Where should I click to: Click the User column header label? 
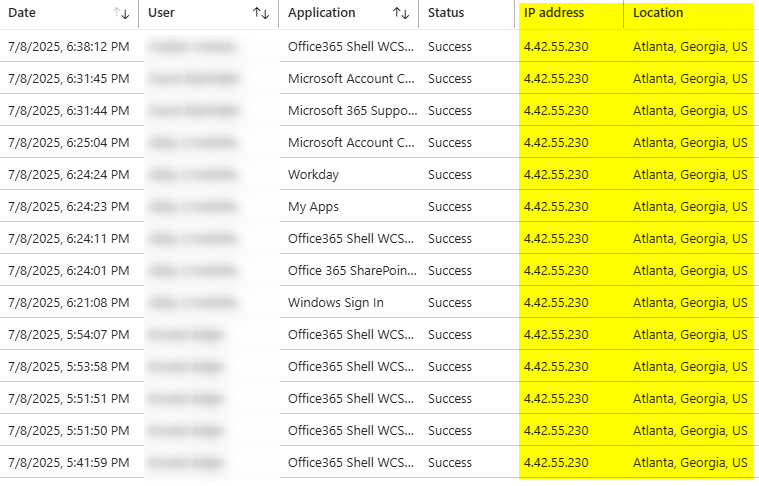click(161, 13)
